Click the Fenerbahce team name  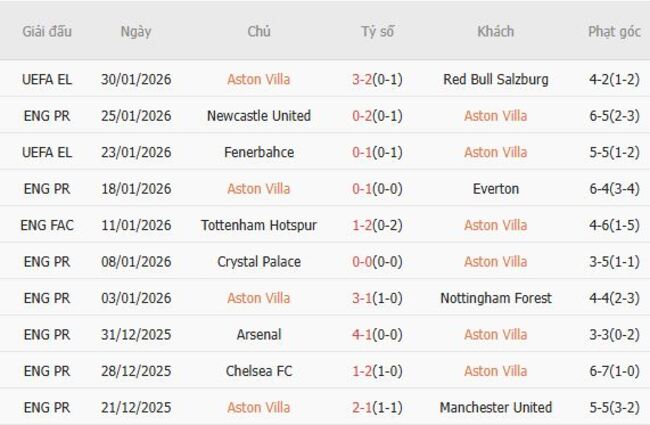point(258,153)
